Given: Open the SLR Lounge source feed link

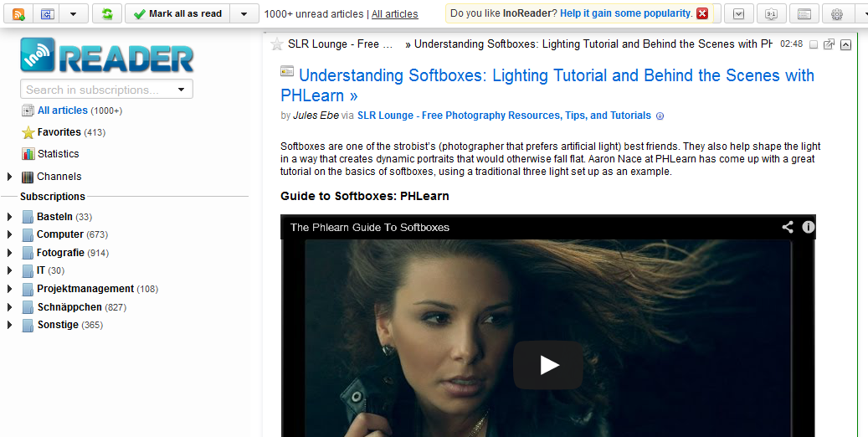Looking at the screenshot, I should tap(504, 116).
